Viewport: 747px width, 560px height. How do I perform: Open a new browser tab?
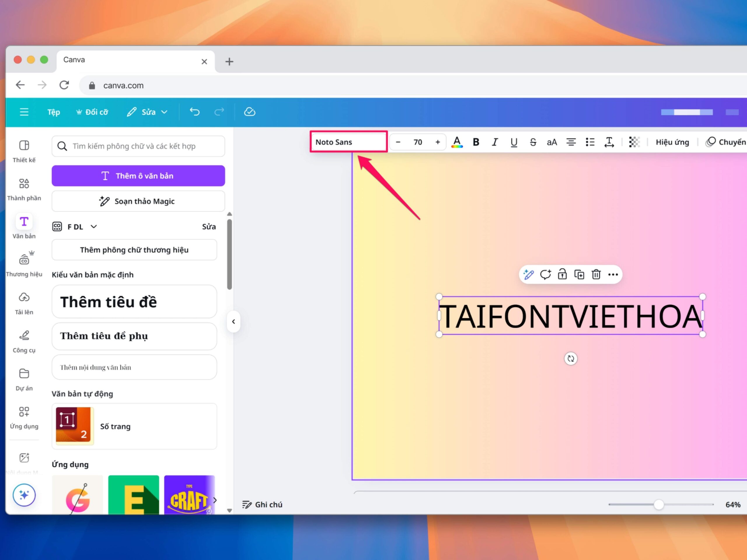click(229, 62)
